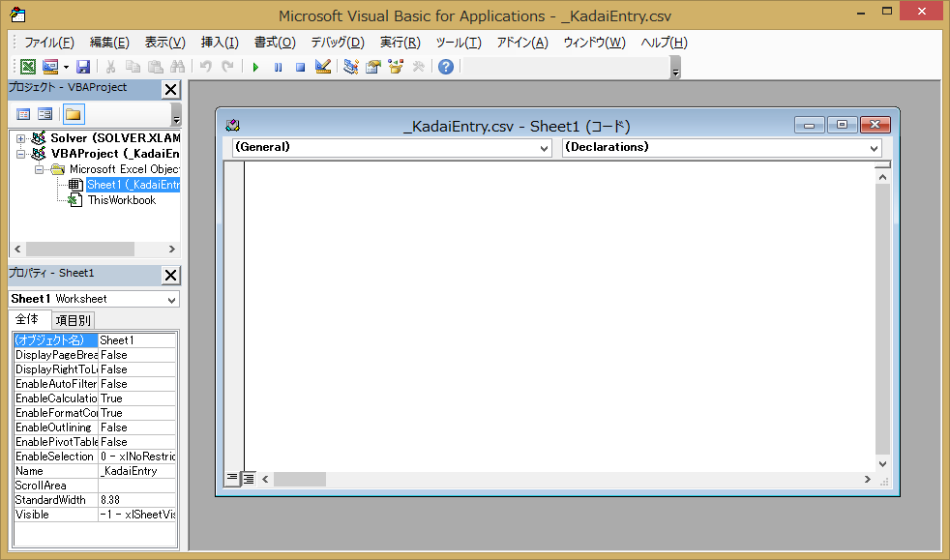
Task: Toggle Design Mode icon
Action: 323,67
